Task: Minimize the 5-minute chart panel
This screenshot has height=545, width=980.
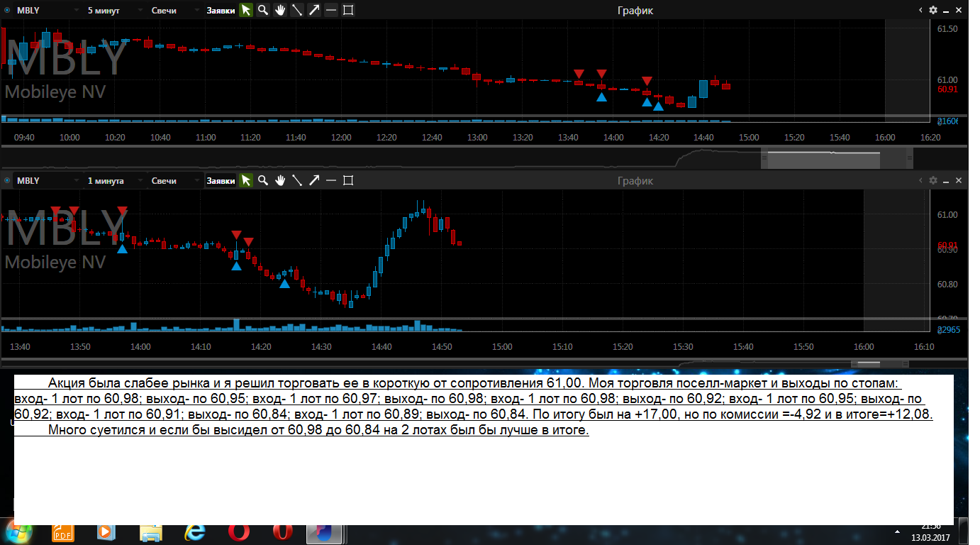Action: pyautogui.click(x=947, y=10)
